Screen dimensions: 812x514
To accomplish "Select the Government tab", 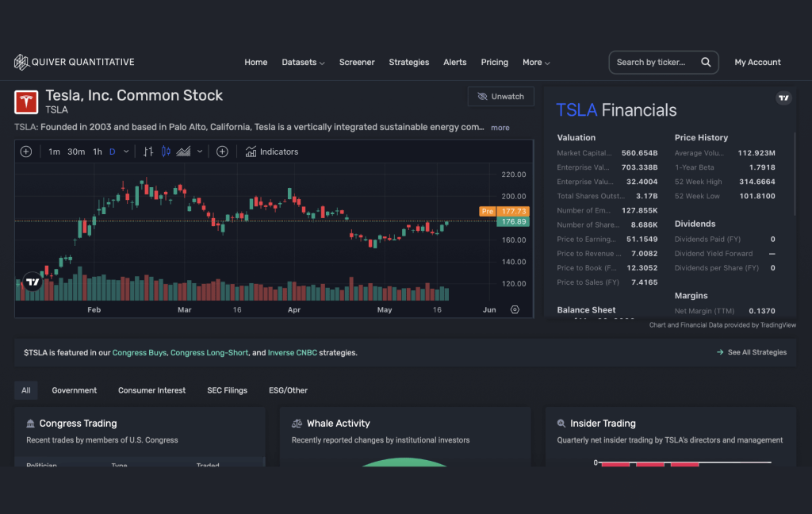I will point(74,390).
